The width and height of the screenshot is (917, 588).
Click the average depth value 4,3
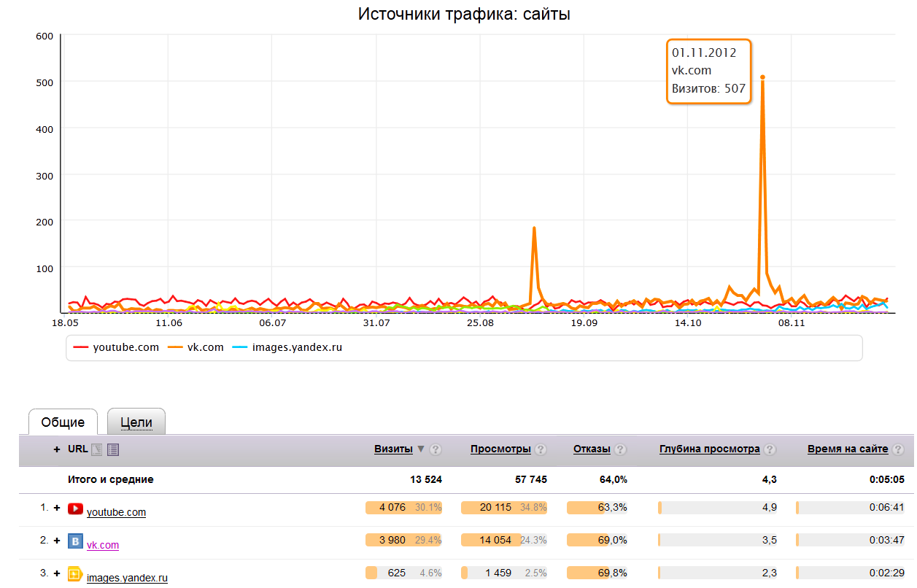[769, 479]
